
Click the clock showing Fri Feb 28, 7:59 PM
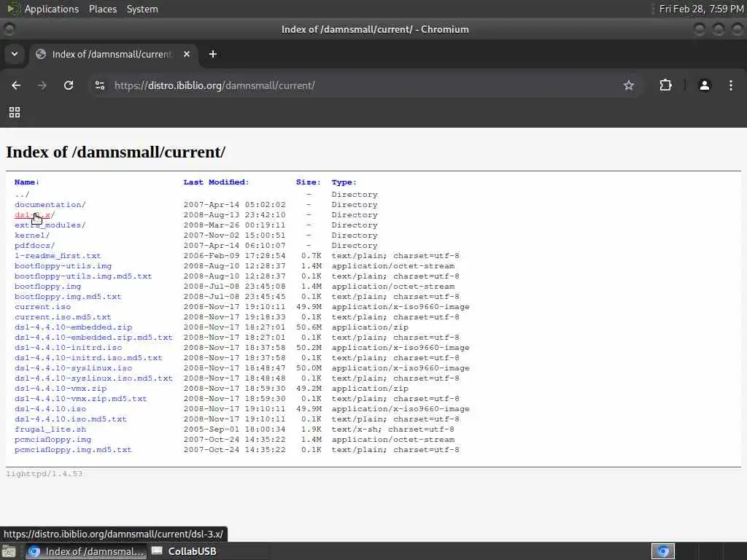pos(701,9)
